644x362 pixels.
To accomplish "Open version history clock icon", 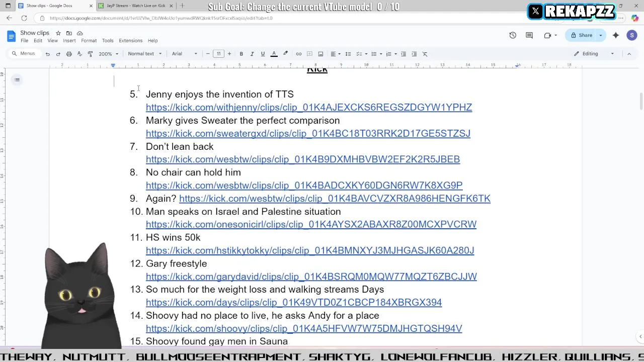I will coord(513,35).
